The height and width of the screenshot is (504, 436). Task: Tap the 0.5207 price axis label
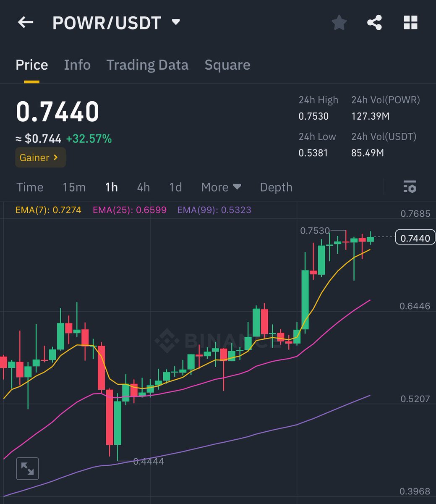click(415, 399)
